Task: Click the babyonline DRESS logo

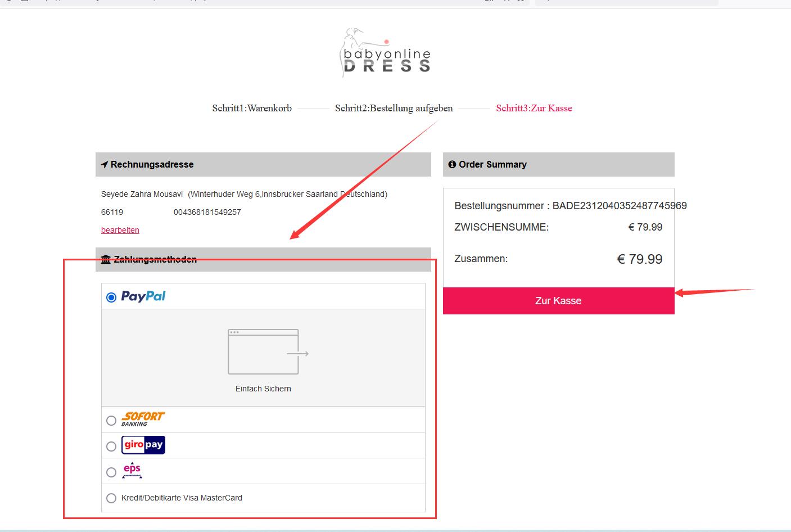Action: coord(386,54)
